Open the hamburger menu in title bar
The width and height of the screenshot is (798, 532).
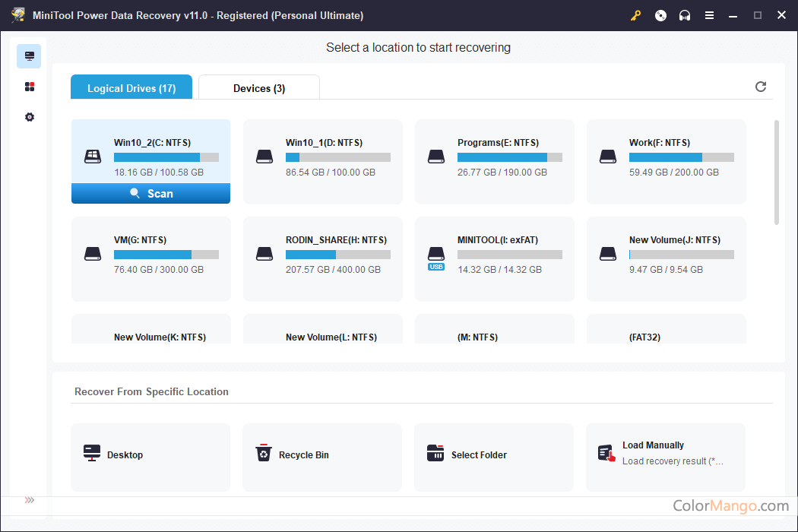(709, 15)
